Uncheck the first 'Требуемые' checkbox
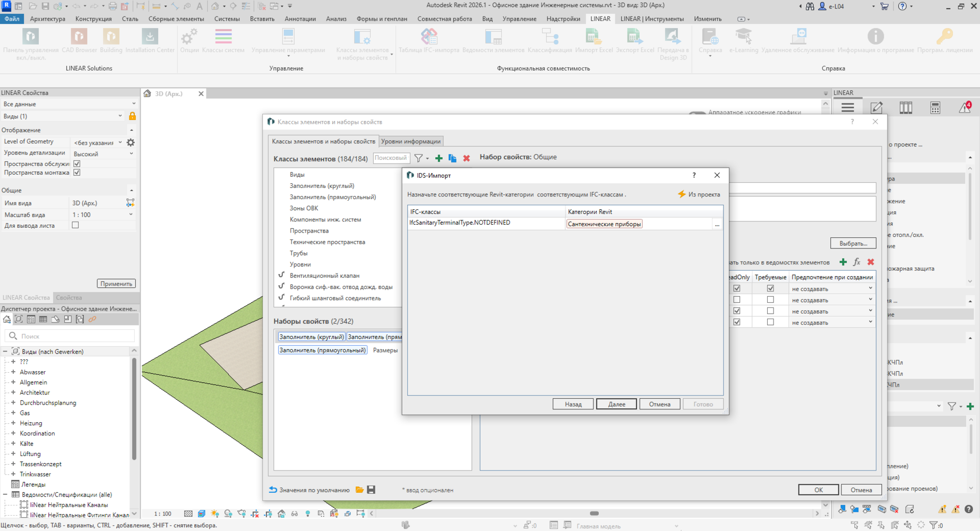This screenshot has width=980, height=531. (x=770, y=288)
